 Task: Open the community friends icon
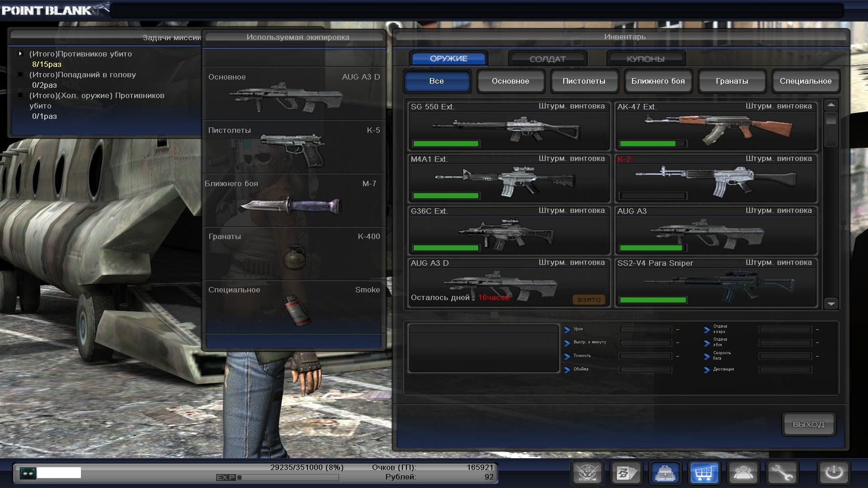coord(743,473)
